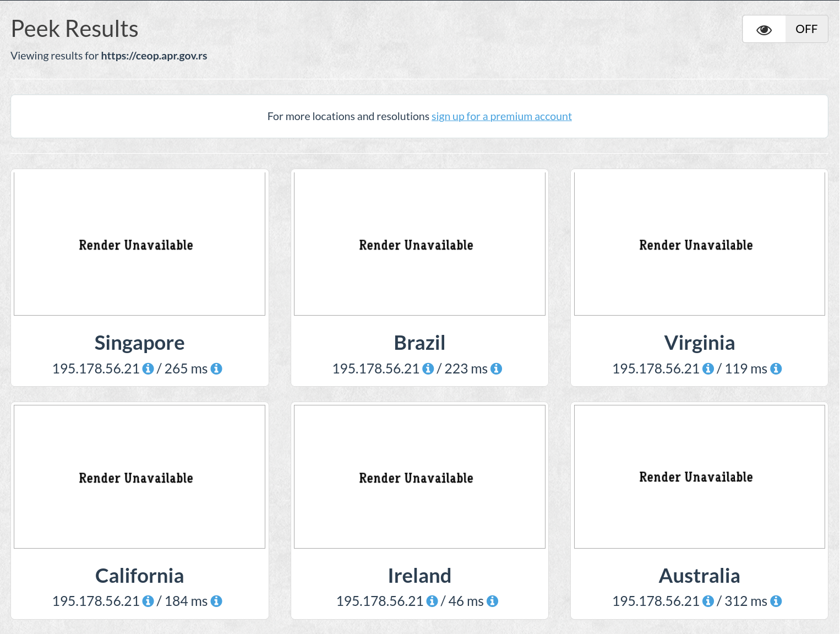Click info icon beside California IP address

pos(148,601)
